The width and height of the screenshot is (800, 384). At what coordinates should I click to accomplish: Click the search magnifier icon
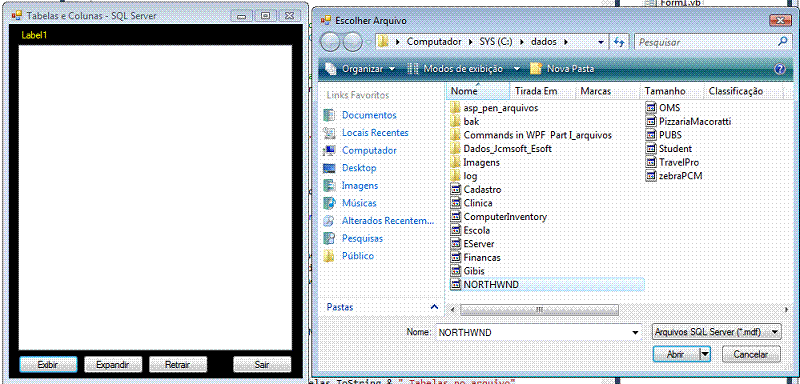782,42
